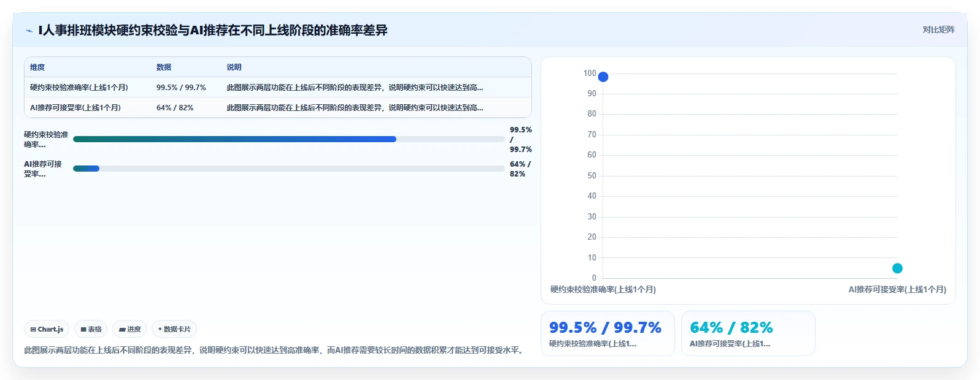The height and width of the screenshot is (380, 980).
Task: Click x-axis label AI推荐可接受率(上线1个月)
Action: [x=897, y=289]
